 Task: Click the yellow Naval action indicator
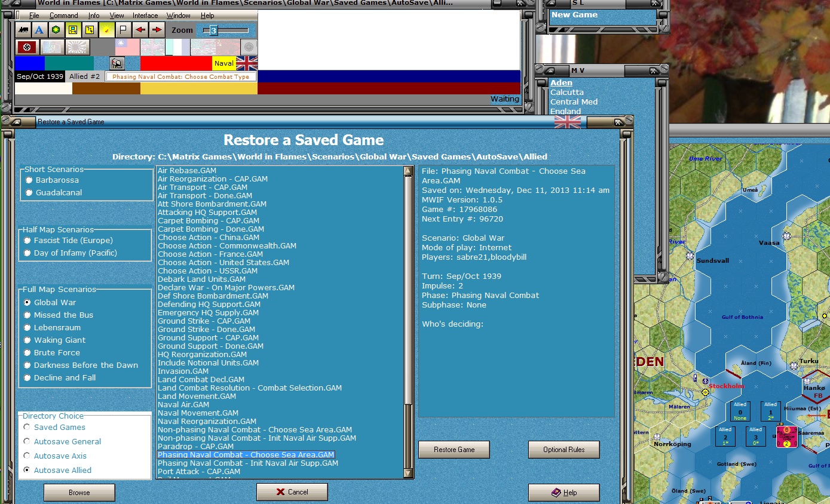coord(224,63)
